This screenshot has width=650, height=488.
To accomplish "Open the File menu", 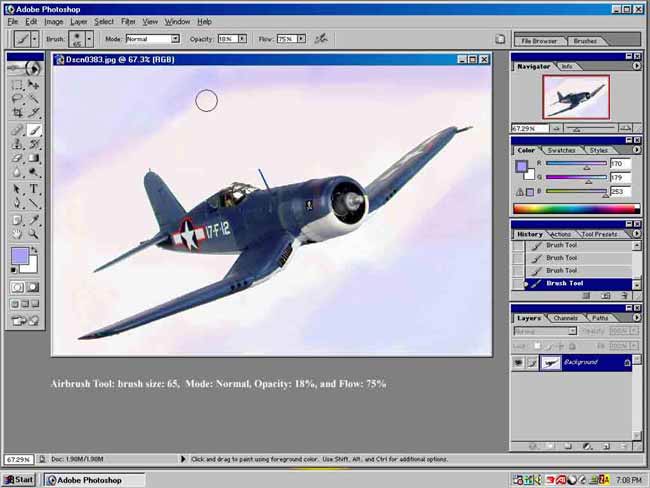I will point(12,22).
